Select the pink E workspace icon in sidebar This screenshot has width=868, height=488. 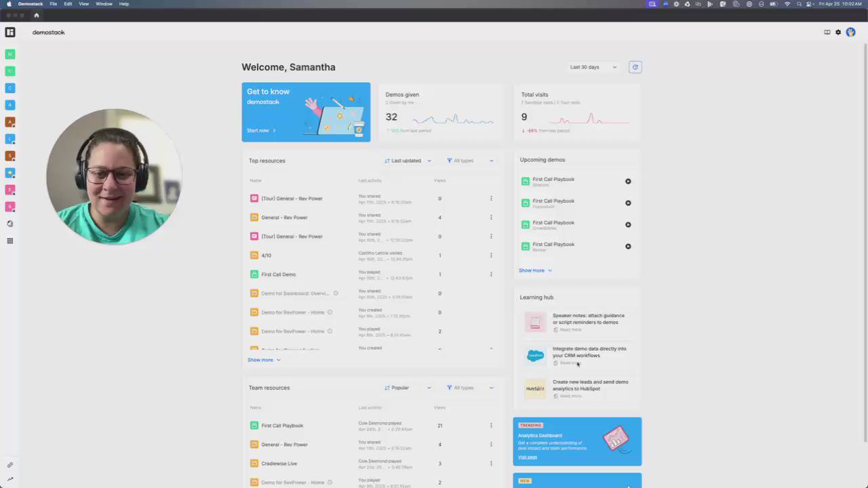[x=10, y=189]
